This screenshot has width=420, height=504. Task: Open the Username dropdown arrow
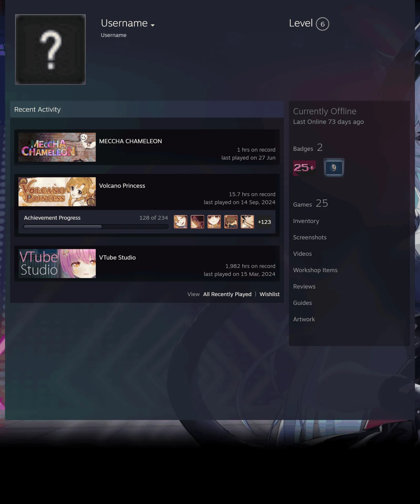point(153,25)
